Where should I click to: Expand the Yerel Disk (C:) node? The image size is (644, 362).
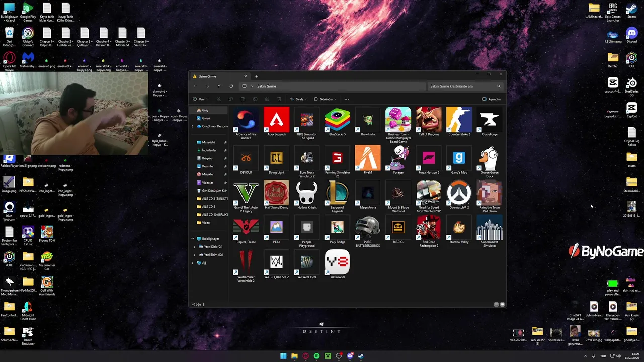[195, 247]
